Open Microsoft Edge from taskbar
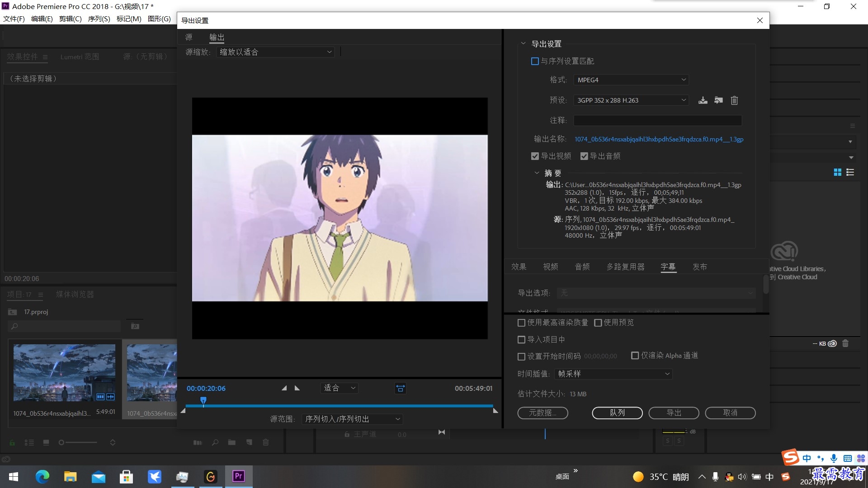Viewport: 868px width, 488px height. click(42, 476)
